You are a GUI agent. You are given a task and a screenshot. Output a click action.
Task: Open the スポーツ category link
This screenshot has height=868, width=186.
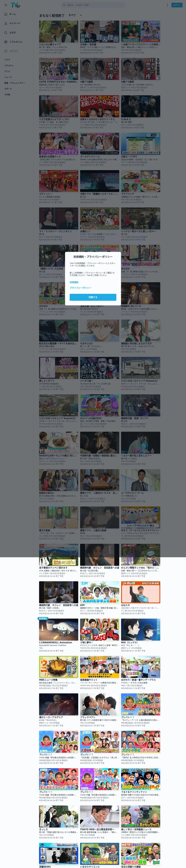coord(8,89)
